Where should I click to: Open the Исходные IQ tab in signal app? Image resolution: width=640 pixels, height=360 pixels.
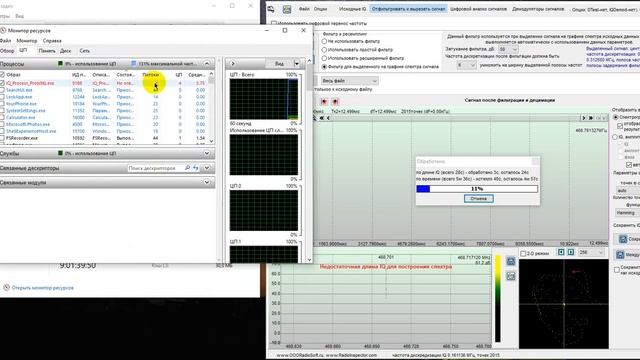(353, 9)
